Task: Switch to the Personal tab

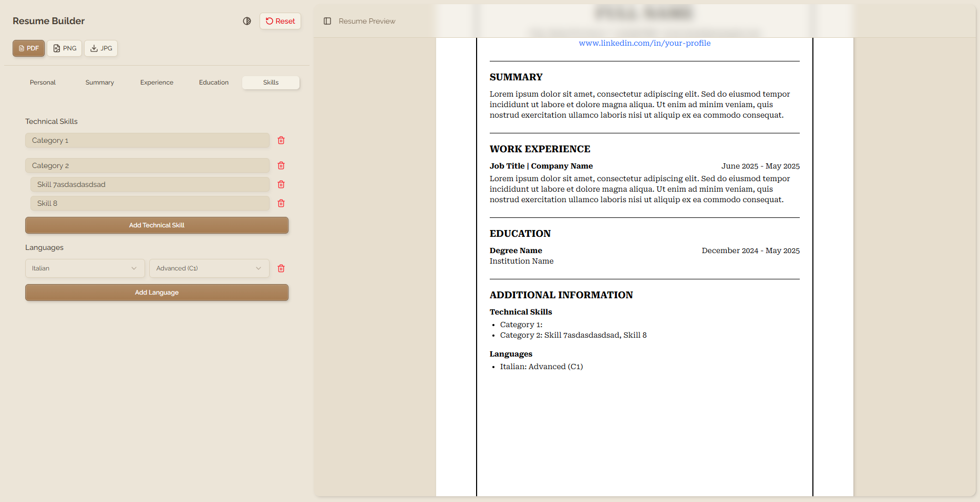Action: 43,82
